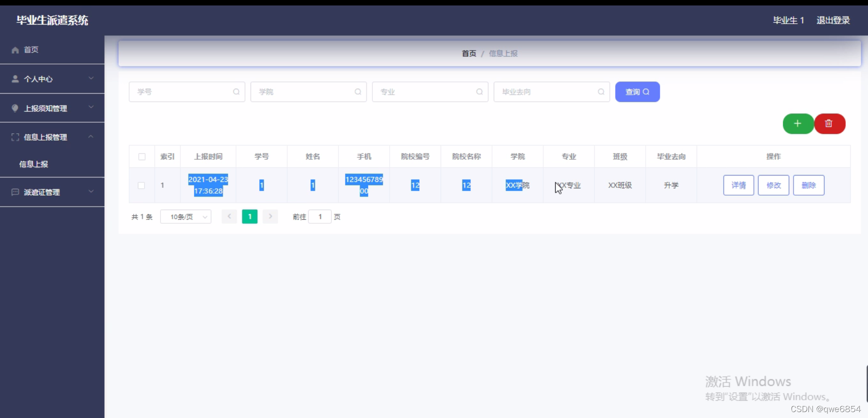Click 首页 in the breadcrumb
868x418 pixels.
coord(468,53)
